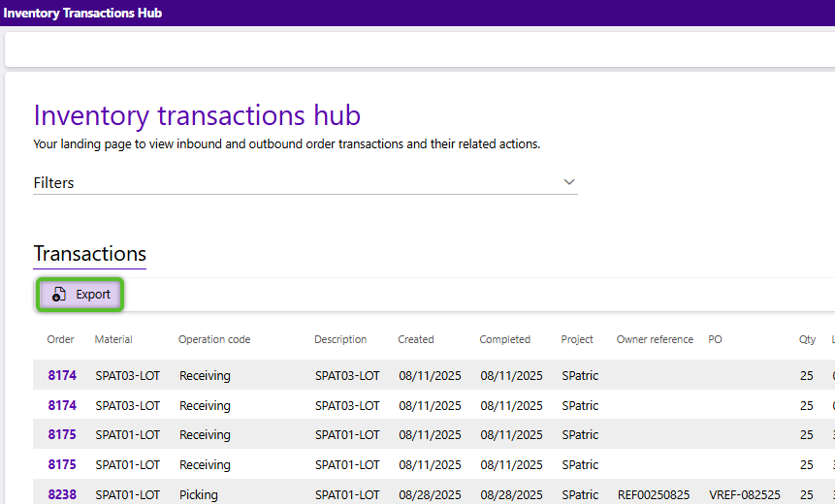Image resolution: width=835 pixels, height=504 pixels.
Task: Click the PO column header
Action: coord(717,339)
